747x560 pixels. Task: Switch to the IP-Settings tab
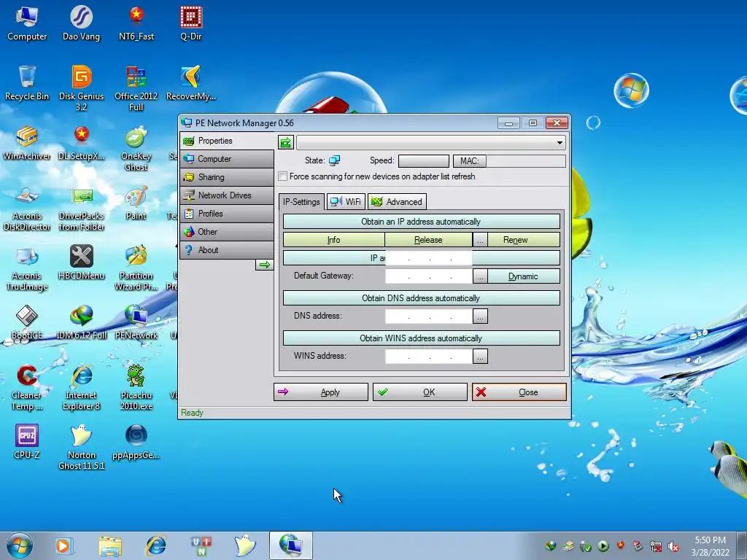(x=301, y=202)
